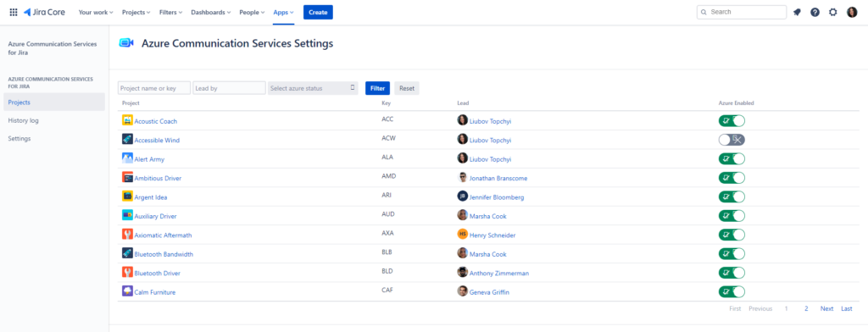
Task: Jump to the Last page
Action: point(847,309)
